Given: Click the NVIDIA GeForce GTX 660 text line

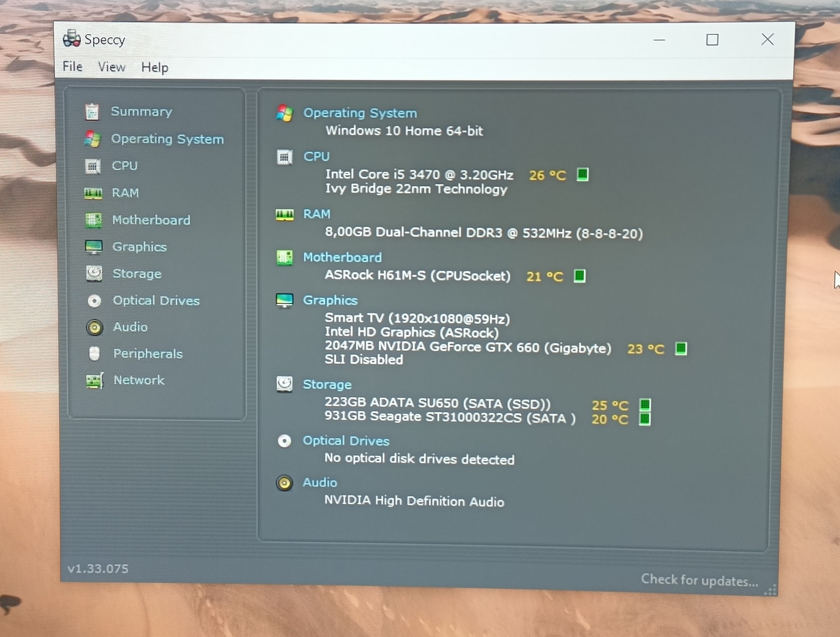Looking at the screenshot, I should (x=468, y=348).
